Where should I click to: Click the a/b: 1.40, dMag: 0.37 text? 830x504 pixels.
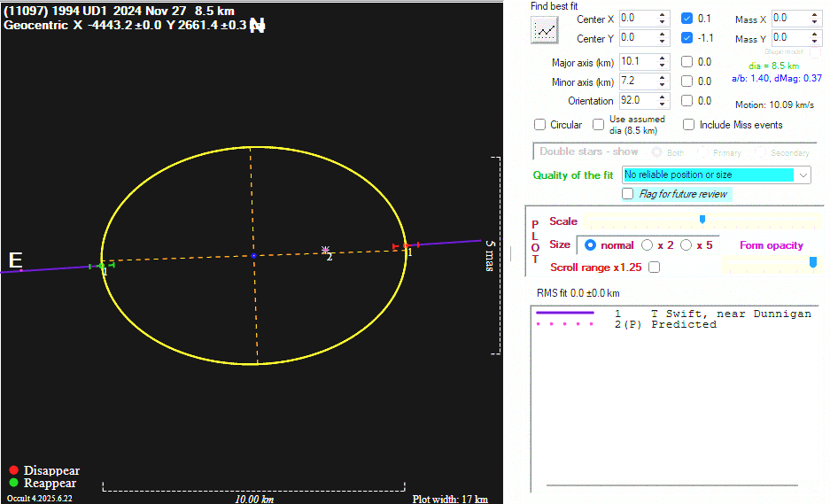777,78
